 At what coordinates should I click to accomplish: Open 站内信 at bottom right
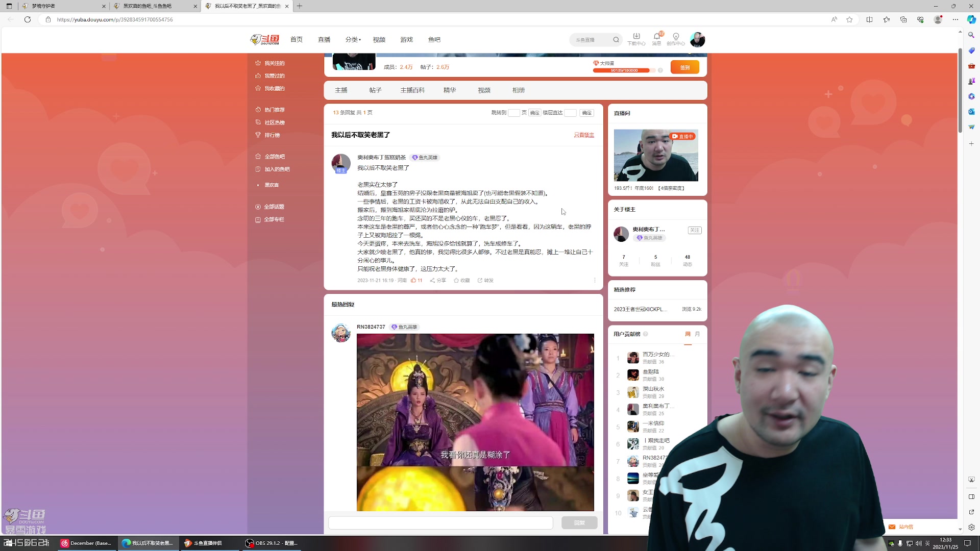point(901,527)
